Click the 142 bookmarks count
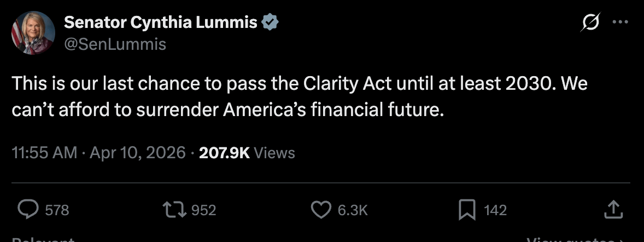Image resolution: width=644 pixels, height=242 pixels. (495, 210)
